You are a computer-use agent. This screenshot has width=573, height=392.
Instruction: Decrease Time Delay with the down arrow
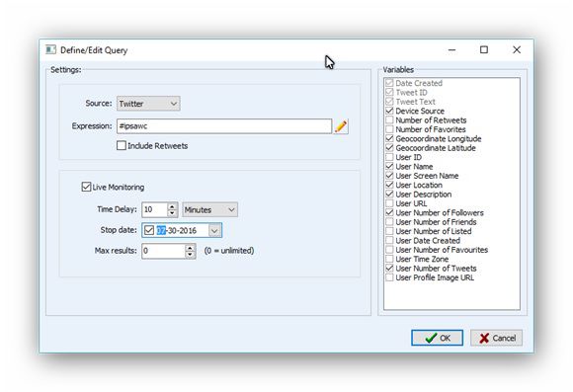click(172, 213)
